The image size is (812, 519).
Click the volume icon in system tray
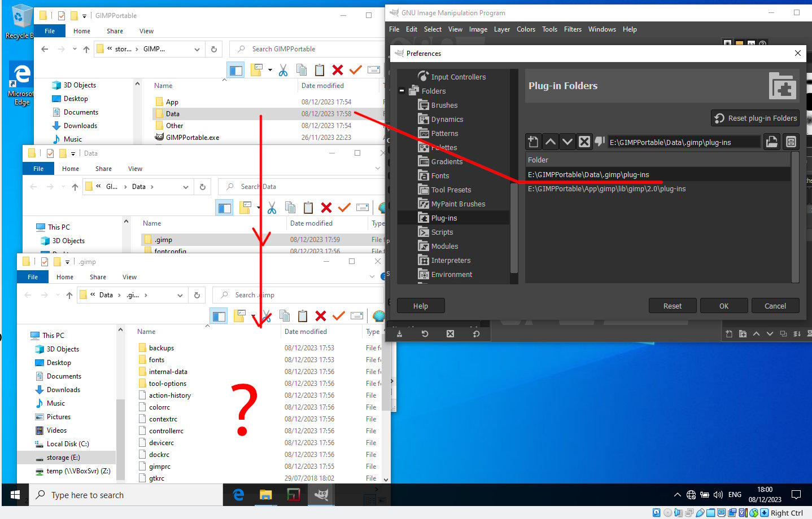(x=718, y=495)
